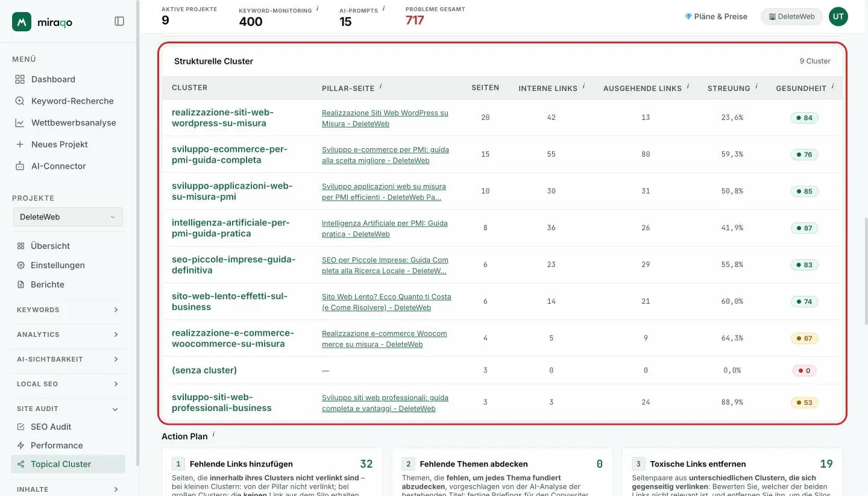Image resolution: width=868 pixels, height=496 pixels.
Task: Open the Fehlende Links hinzufügen card
Action: coord(272,472)
